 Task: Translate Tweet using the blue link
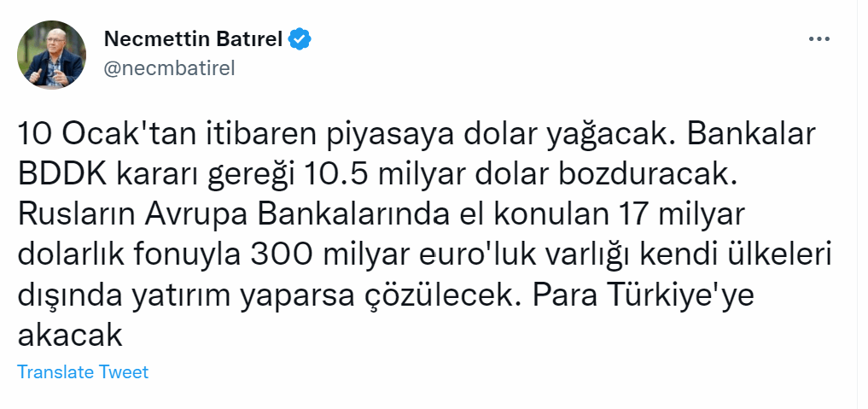pos(83,372)
